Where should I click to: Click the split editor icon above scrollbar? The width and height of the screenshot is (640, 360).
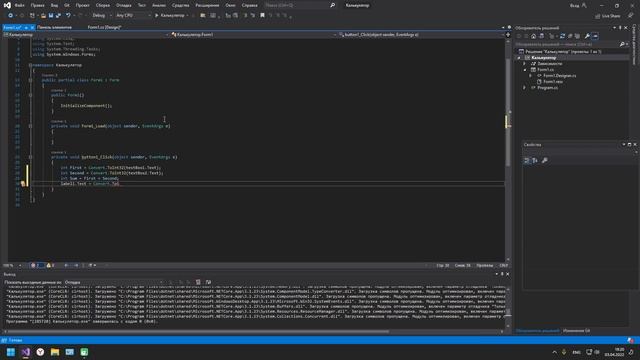pyautogui.click(x=508, y=35)
